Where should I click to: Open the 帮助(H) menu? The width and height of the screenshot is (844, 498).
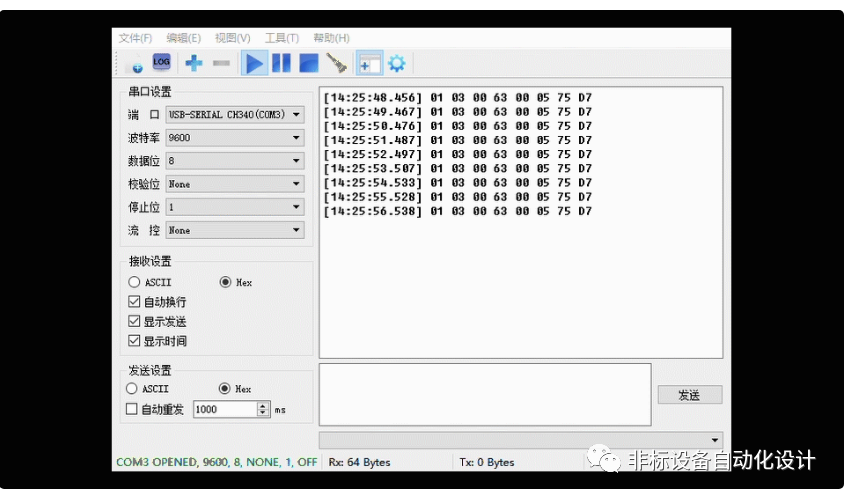[x=332, y=38]
